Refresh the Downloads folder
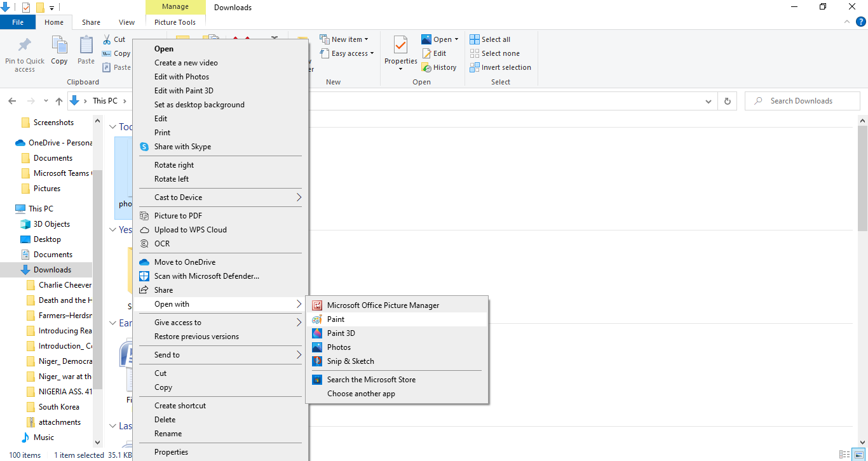Image resolution: width=868 pixels, height=461 pixels. (727, 100)
